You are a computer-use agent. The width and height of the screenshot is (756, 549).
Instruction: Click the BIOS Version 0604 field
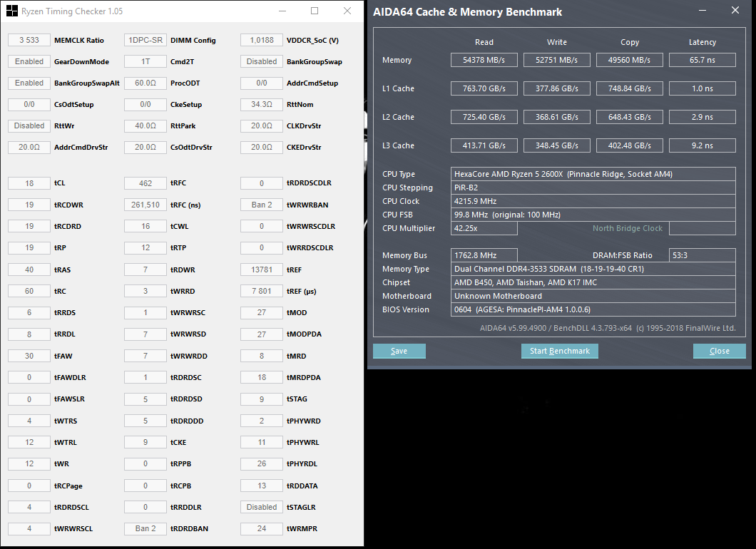[593, 309]
